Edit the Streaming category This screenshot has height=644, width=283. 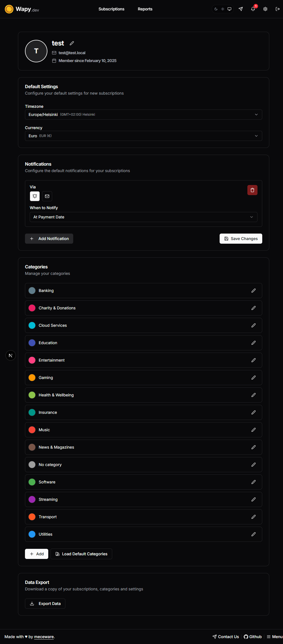(254, 499)
